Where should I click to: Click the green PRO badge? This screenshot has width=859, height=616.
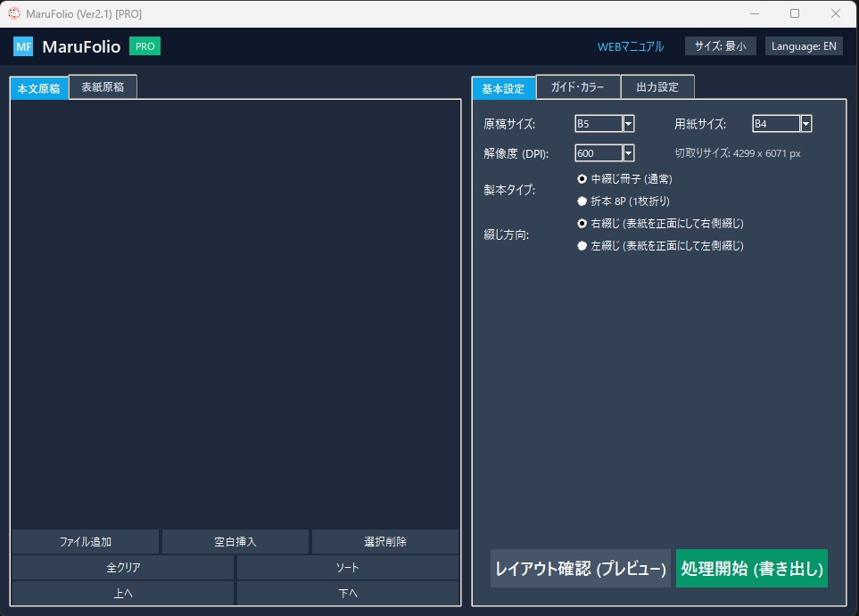pos(145,46)
